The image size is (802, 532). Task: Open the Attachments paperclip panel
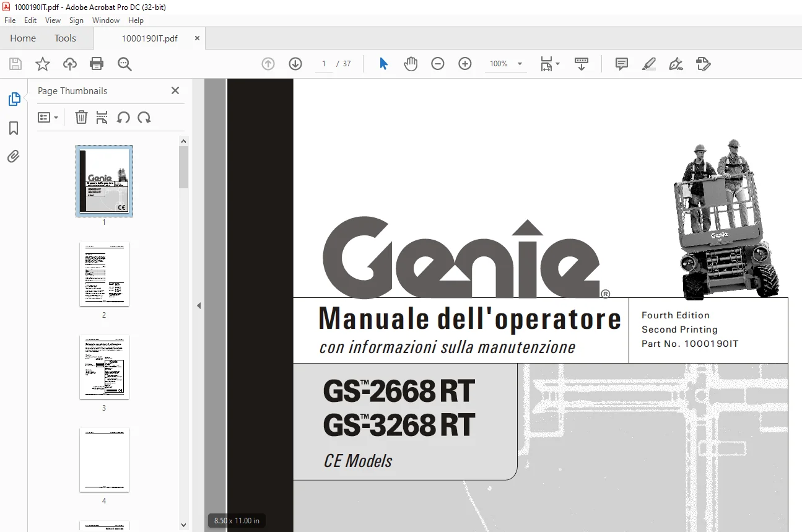[14, 156]
